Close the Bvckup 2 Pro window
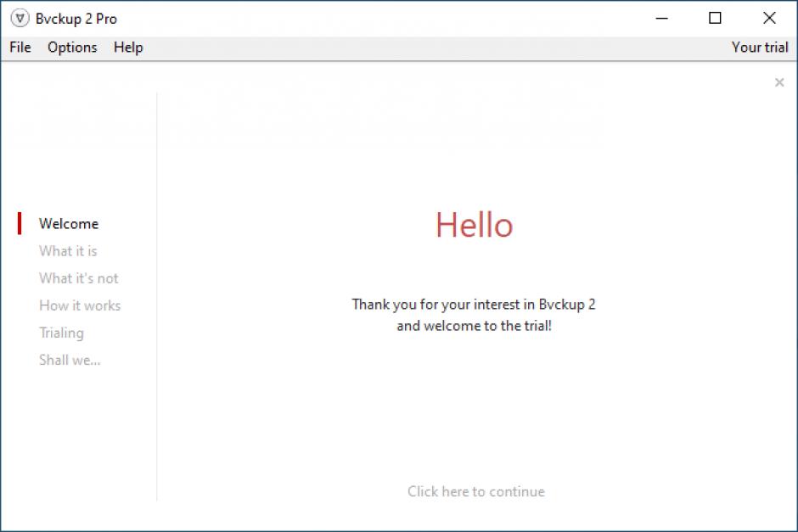 coord(769,19)
